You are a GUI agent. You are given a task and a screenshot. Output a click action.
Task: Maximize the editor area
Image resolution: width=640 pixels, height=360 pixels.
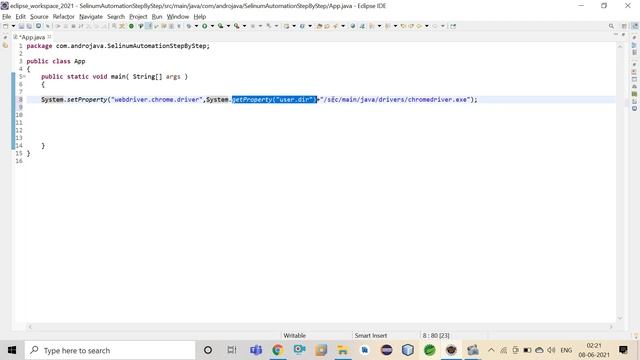623,35
